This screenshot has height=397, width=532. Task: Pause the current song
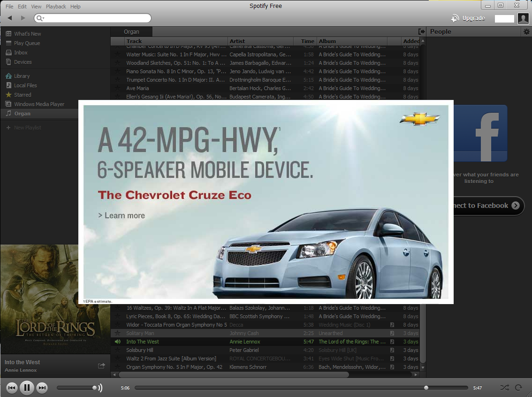tap(27, 388)
